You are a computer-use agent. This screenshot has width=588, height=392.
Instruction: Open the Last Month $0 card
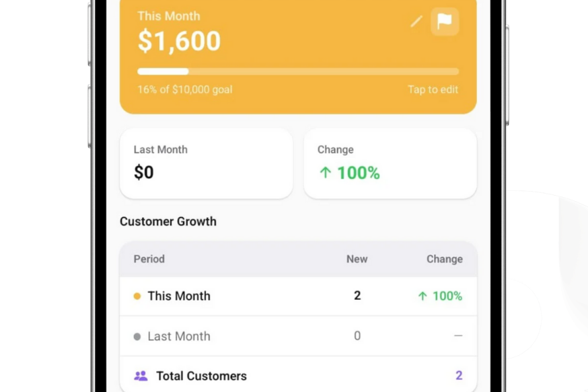tap(206, 163)
